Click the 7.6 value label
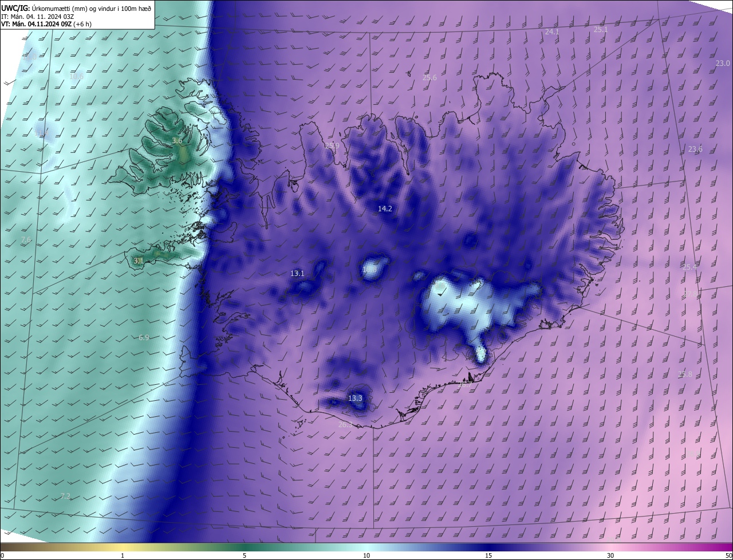 [26, 239]
